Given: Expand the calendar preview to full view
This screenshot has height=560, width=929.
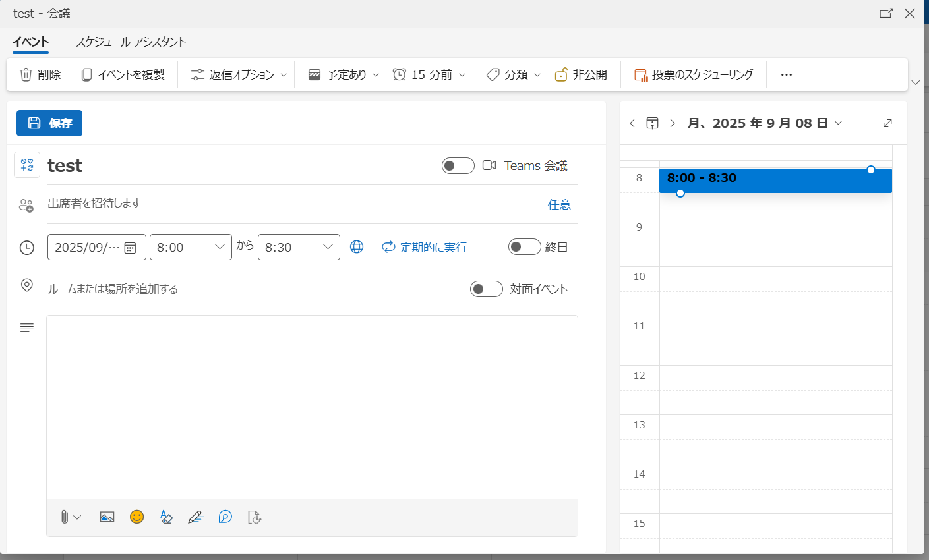Looking at the screenshot, I should (x=887, y=123).
